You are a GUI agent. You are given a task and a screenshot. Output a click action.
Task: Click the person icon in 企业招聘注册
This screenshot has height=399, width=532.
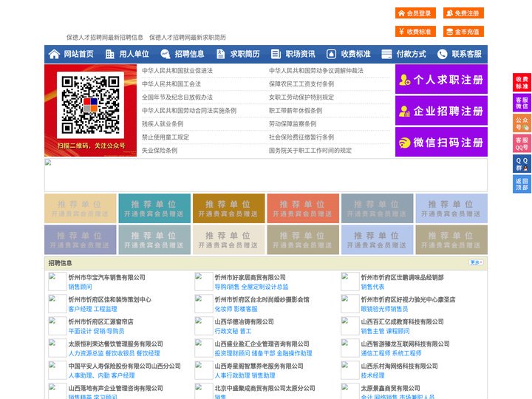click(x=404, y=111)
